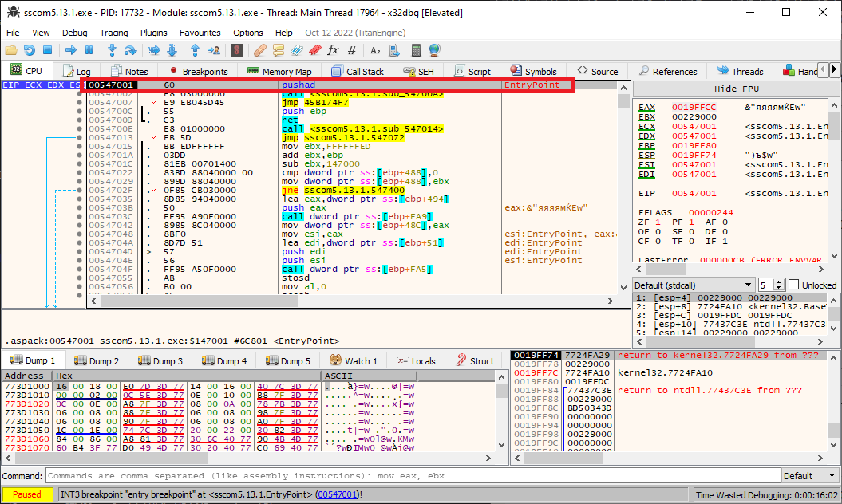Open the Patches bandage icon
This screenshot has width=842, height=504.
coord(259,50)
